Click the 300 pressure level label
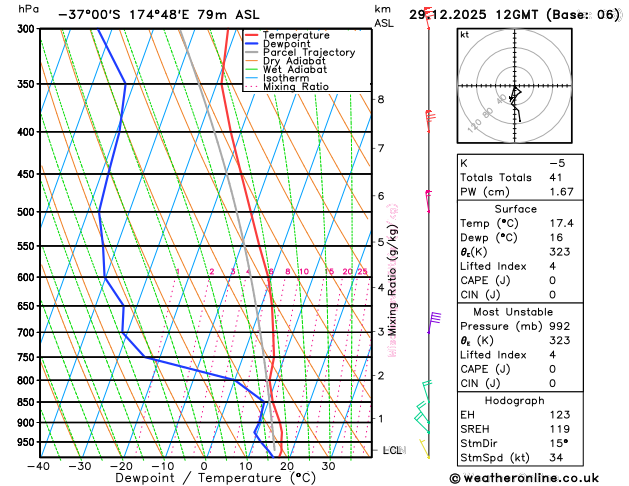629x486 pixels. click(x=25, y=29)
